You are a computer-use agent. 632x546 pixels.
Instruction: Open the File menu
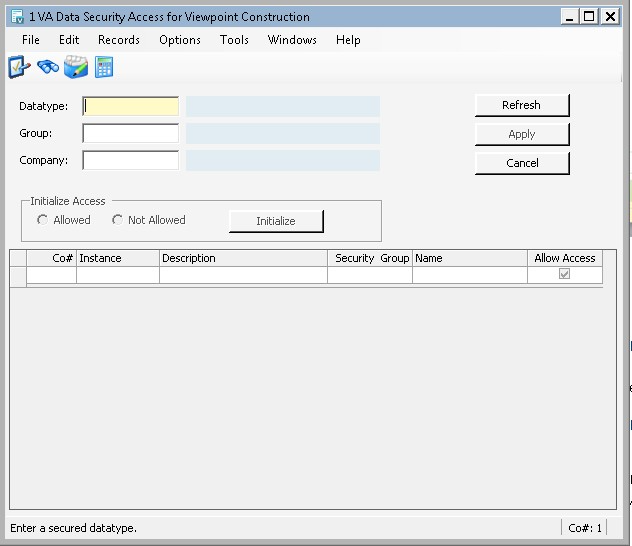[x=31, y=40]
